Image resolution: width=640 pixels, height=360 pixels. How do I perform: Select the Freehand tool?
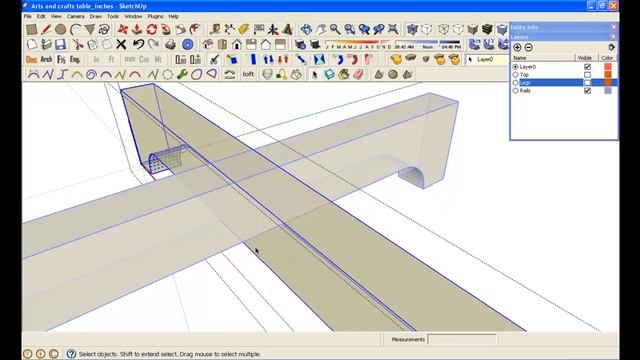[104, 29]
